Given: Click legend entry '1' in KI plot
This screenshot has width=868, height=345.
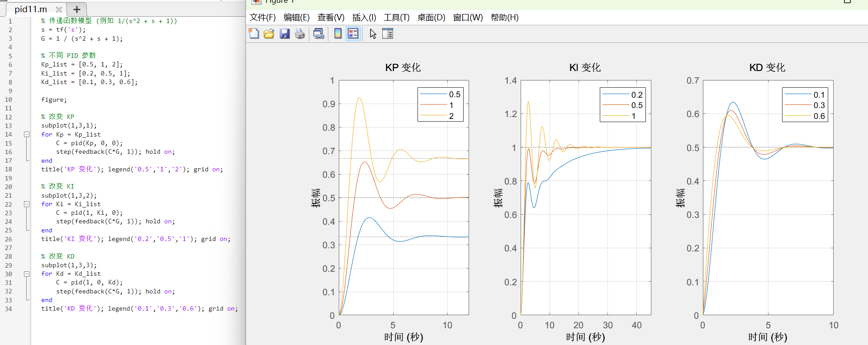Looking at the screenshot, I should [x=634, y=116].
